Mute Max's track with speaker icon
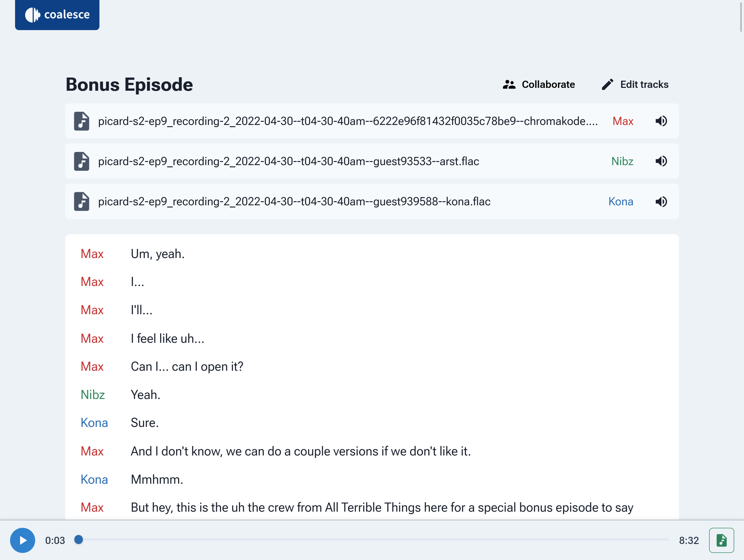The image size is (744, 560). coord(661,121)
